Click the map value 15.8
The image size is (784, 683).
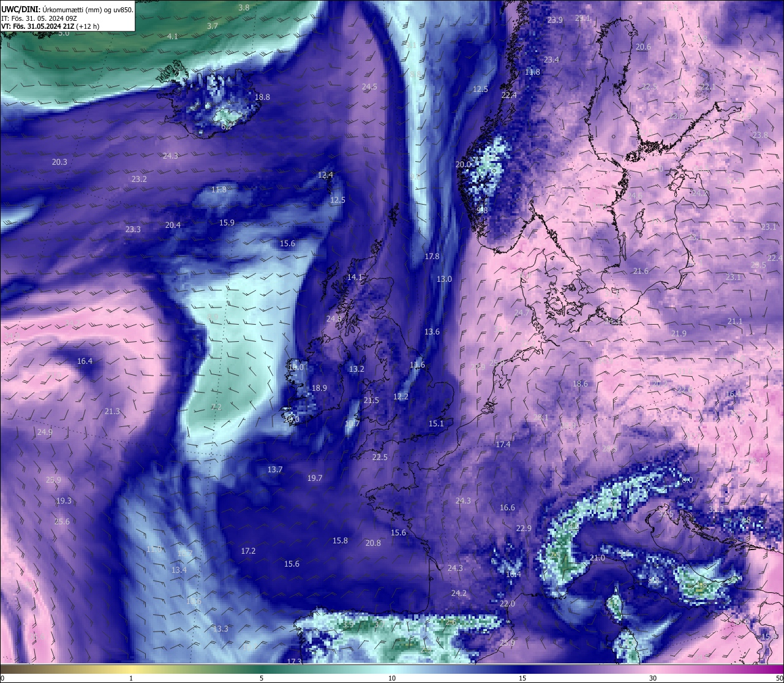[340, 540]
